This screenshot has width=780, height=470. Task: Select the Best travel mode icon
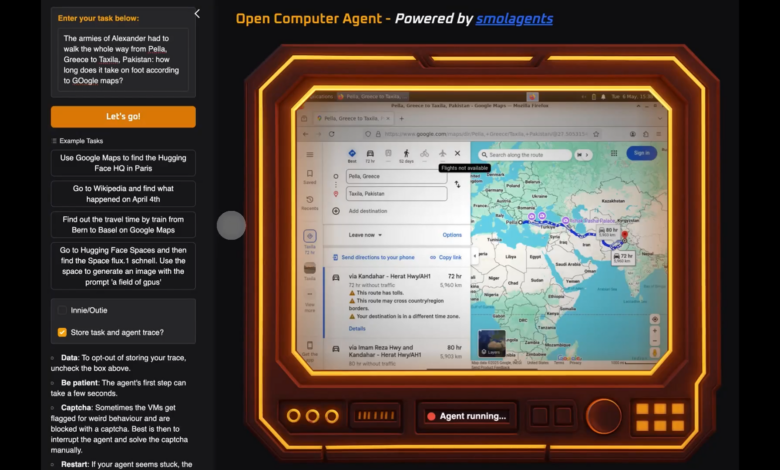click(352, 156)
